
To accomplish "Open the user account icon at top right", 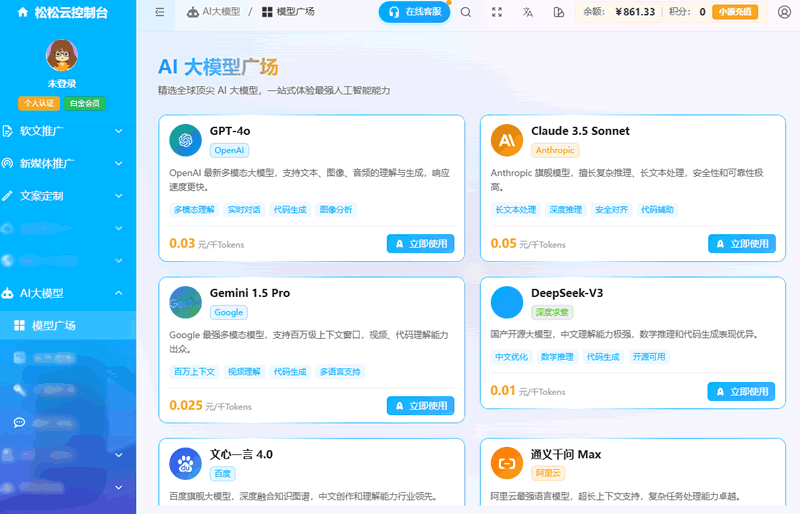I will click(784, 12).
